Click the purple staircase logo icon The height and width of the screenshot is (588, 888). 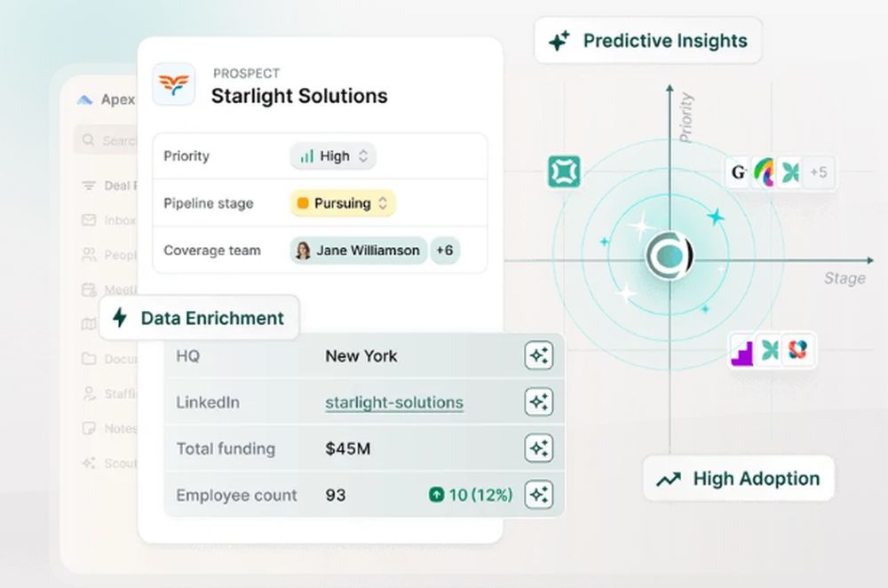coord(742,351)
